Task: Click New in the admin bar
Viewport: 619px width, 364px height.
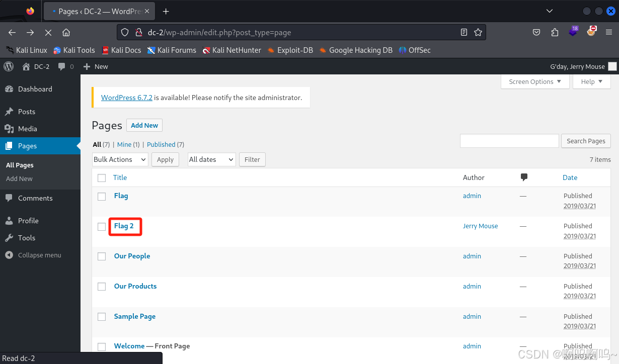Action: 96,66
